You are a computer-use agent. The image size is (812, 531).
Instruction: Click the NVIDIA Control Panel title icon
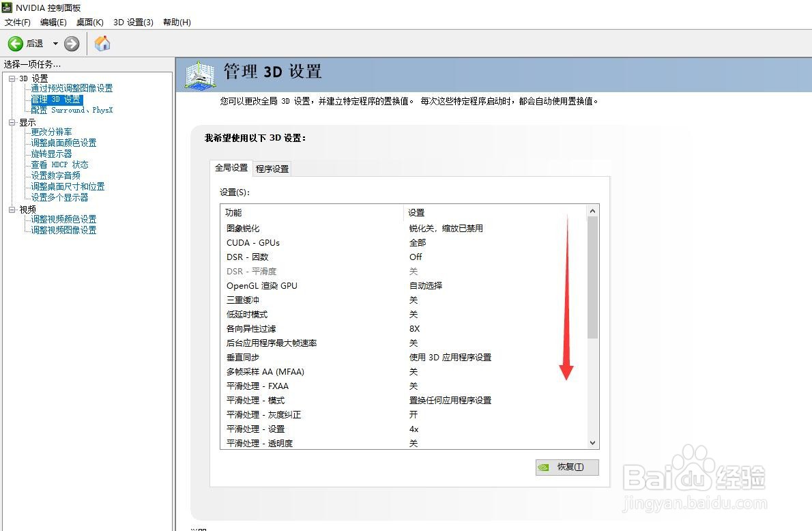coord(7,8)
